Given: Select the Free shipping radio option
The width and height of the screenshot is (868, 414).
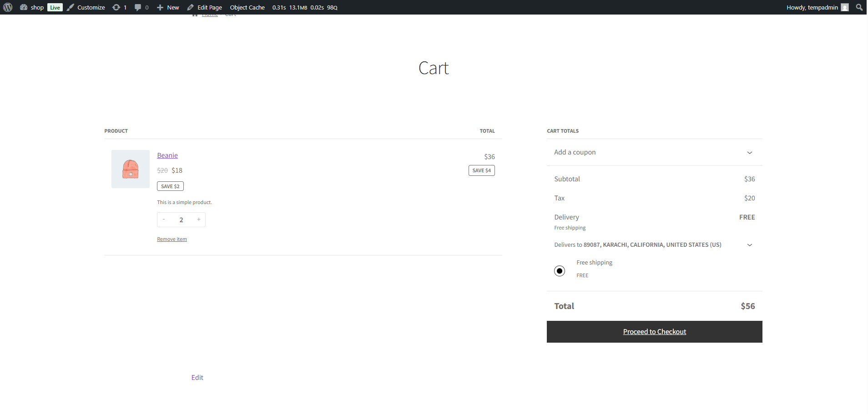Looking at the screenshot, I should pos(560,271).
